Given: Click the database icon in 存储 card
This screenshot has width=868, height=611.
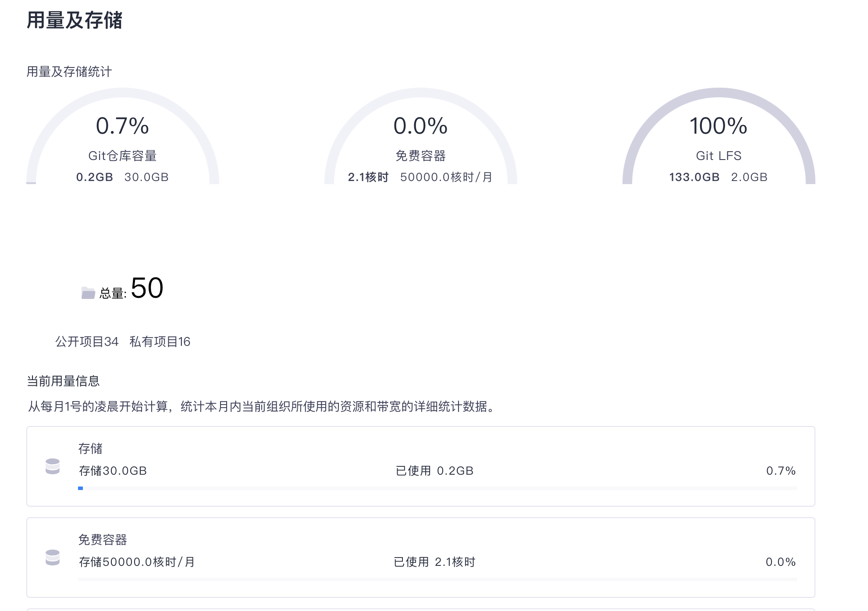Looking at the screenshot, I should tap(53, 466).
